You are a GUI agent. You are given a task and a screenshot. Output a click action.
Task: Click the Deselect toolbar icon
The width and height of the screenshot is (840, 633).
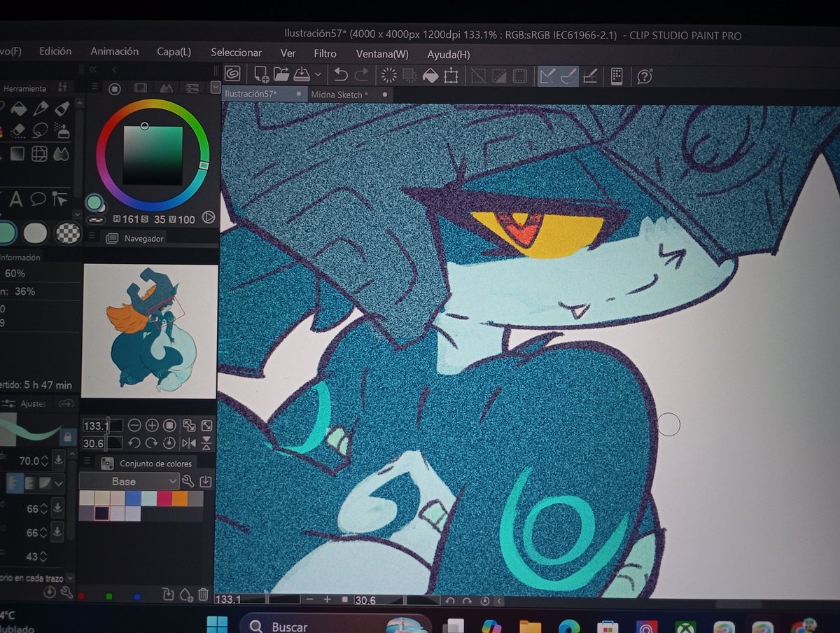click(479, 76)
